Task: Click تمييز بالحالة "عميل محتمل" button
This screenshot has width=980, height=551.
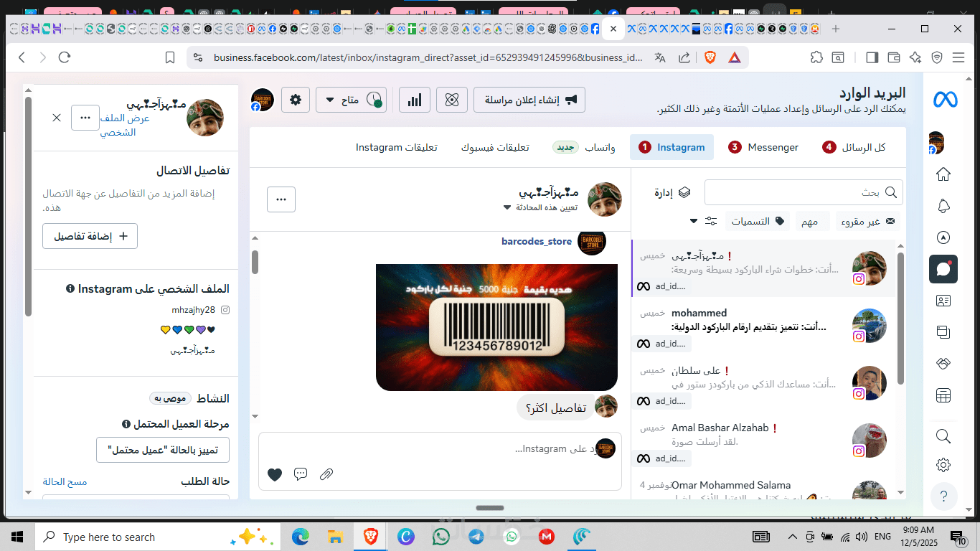Action: 163,450
